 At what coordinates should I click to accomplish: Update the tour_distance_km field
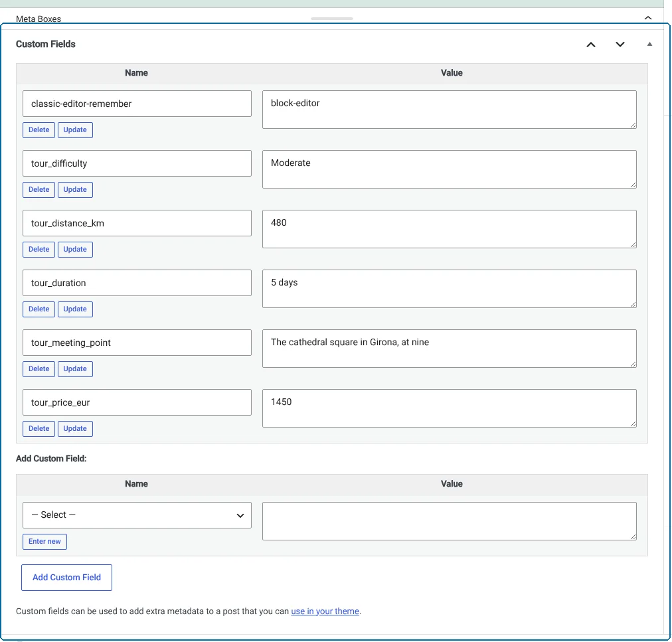tap(75, 250)
